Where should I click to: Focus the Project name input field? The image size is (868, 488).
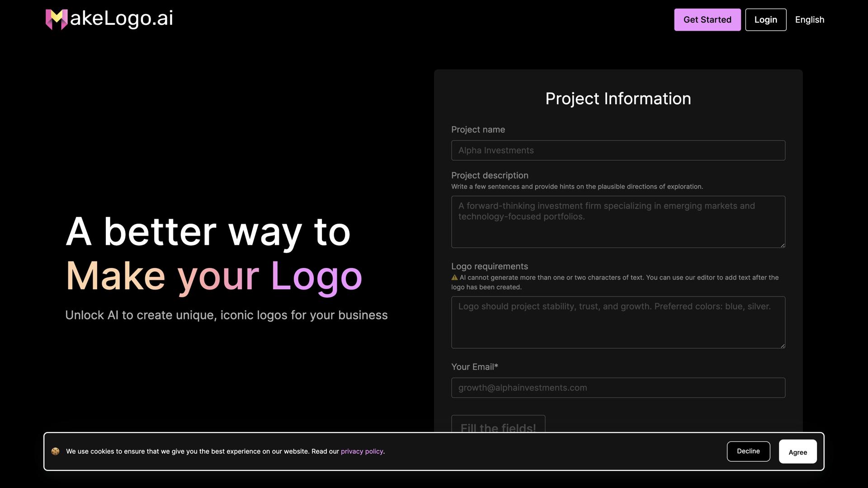tap(618, 150)
